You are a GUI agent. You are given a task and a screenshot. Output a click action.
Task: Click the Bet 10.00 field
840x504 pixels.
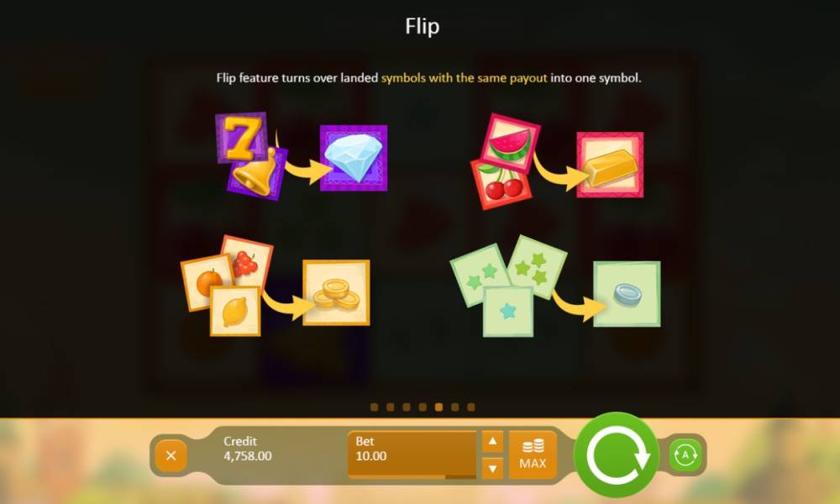point(412,454)
